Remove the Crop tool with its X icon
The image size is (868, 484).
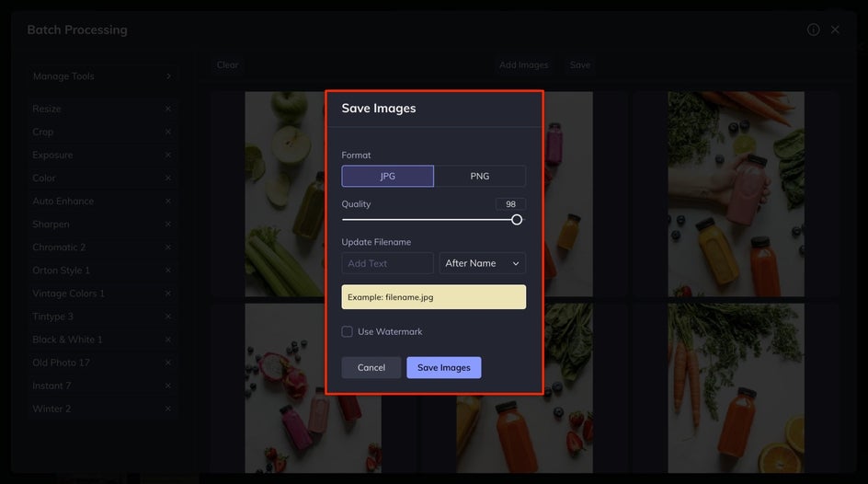click(x=167, y=132)
